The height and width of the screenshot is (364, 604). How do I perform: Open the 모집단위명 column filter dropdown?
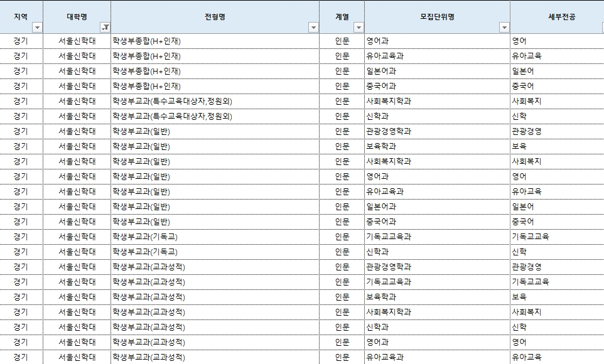click(x=504, y=28)
